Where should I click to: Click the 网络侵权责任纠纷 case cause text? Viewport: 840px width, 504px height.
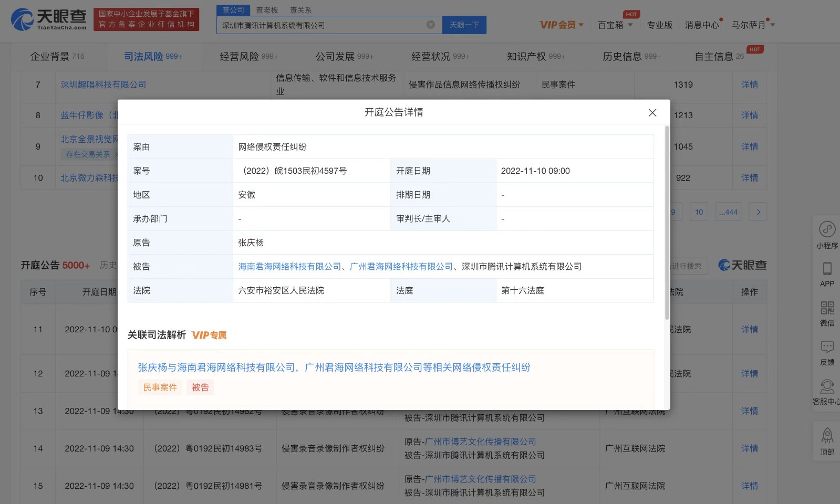272,147
